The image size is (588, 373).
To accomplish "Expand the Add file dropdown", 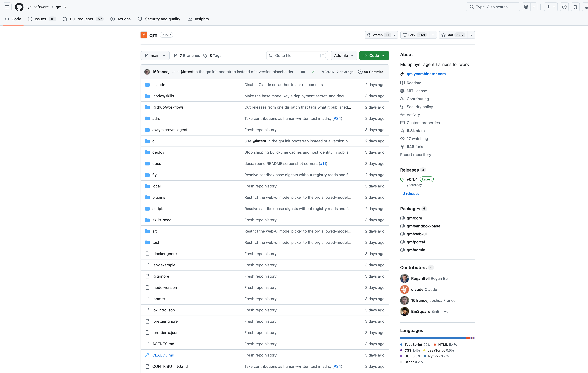I will 344,56.
